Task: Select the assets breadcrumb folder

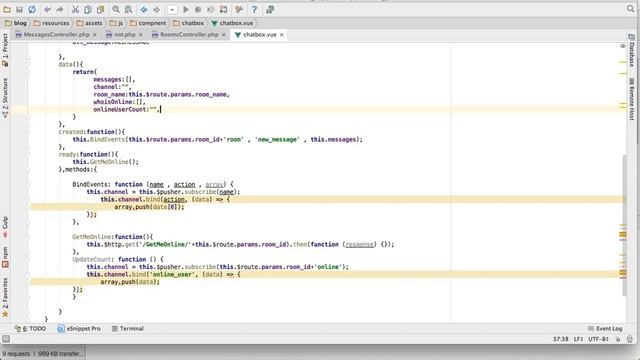Action: click(x=89, y=23)
